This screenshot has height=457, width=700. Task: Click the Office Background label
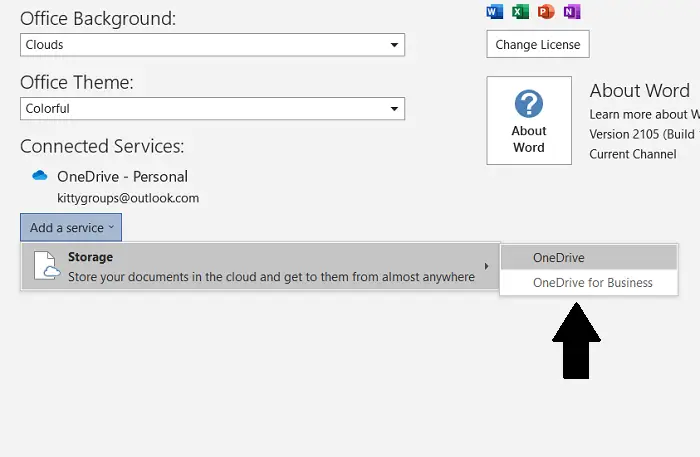tap(98, 19)
